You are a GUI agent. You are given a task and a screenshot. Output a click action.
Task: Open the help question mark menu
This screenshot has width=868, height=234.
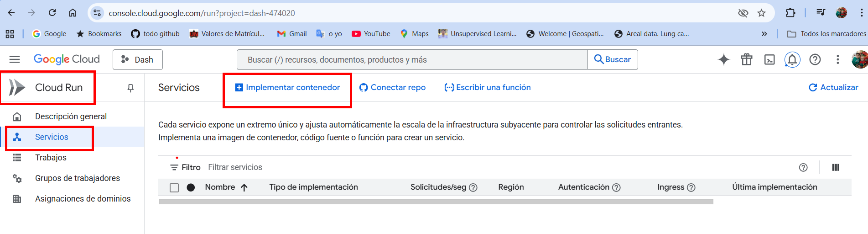click(x=815, y=59)
